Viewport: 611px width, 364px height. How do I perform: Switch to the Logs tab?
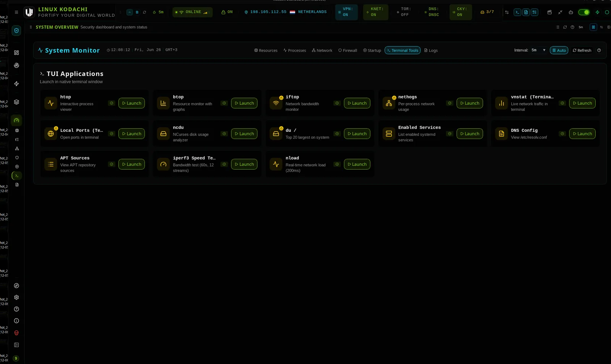431,50
